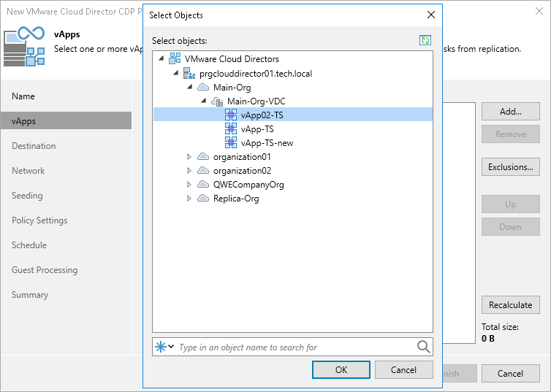
Task: Collapse the prgclouddirector01.tech.local node
Action: 175,73
